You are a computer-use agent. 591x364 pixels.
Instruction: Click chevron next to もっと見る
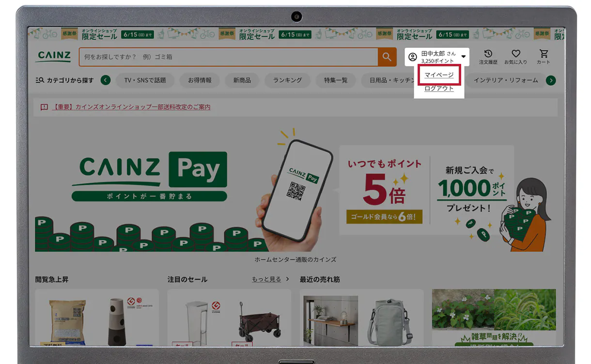tap(287, 279)
